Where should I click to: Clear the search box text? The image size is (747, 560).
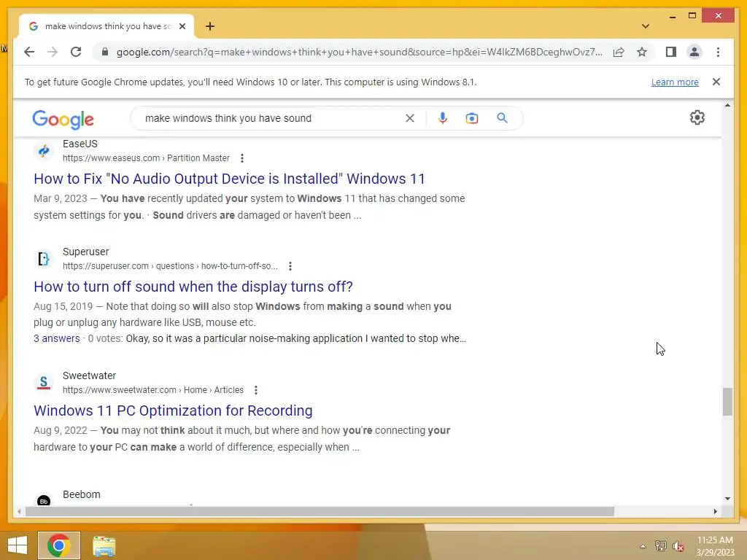click(410, 118)
